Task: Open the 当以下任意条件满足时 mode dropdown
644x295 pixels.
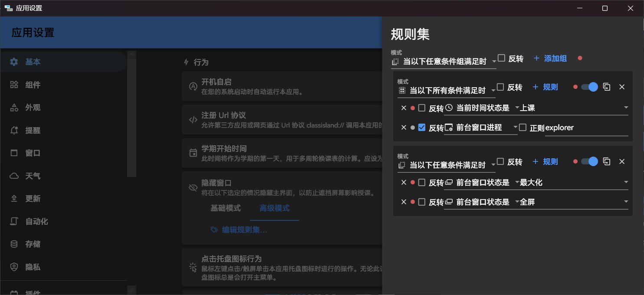Action: pos(447,165)
